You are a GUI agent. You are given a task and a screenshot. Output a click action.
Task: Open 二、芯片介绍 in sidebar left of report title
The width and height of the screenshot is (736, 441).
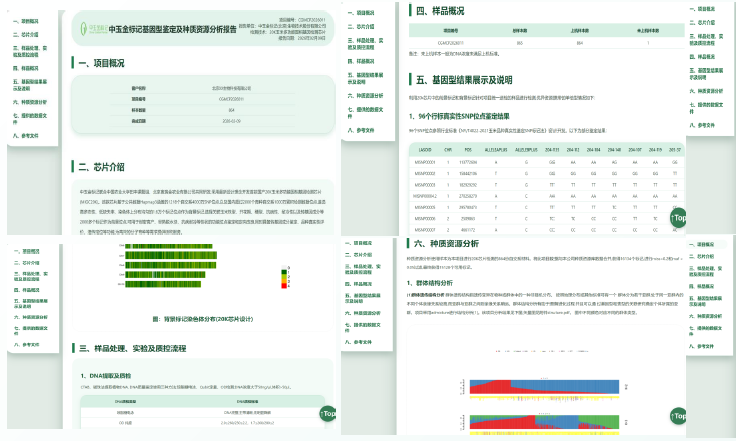point(26,35)
